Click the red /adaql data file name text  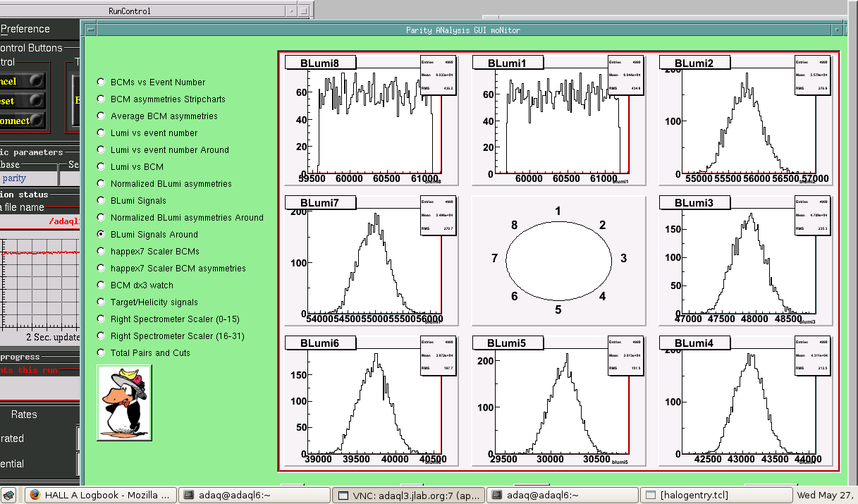63,221
